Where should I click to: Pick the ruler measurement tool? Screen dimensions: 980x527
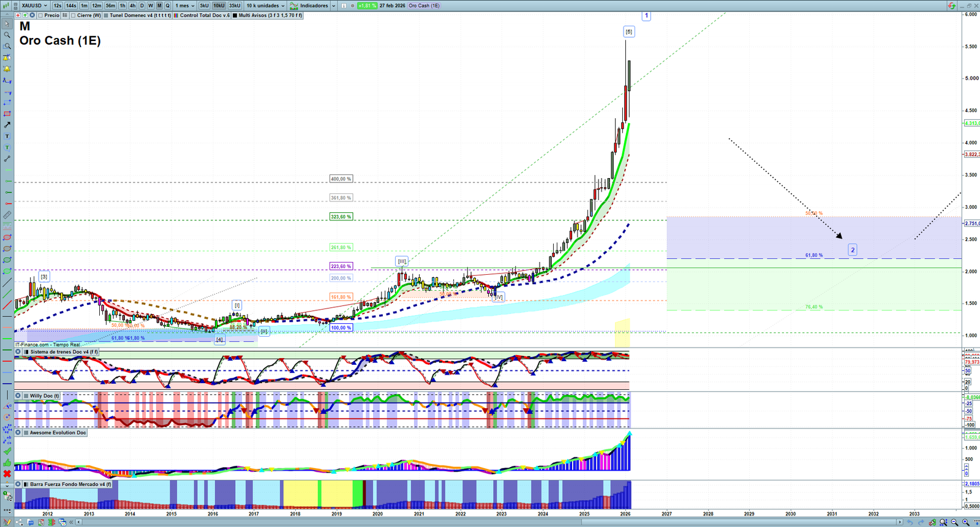click(x=7, y=215)
